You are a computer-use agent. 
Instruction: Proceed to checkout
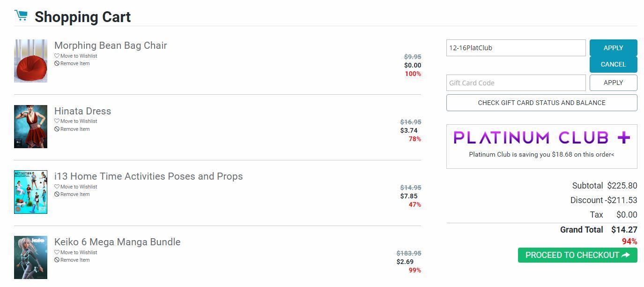(x=577, y=255)
